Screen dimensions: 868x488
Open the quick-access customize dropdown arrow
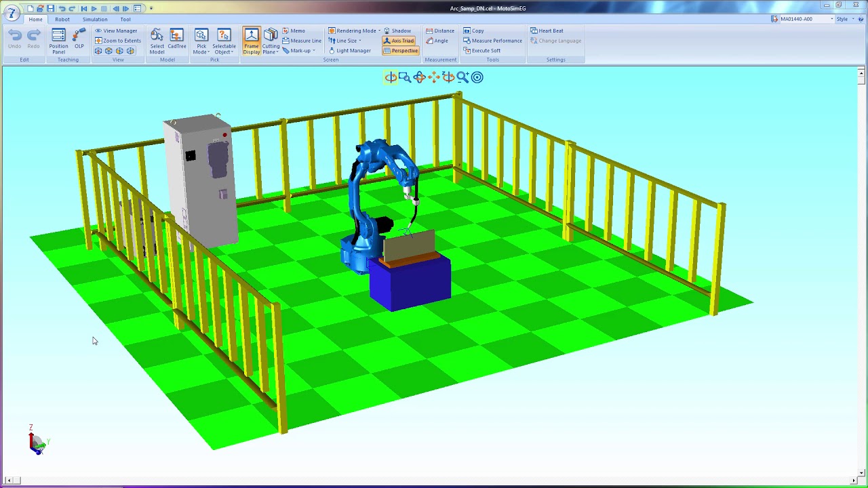pos(151,9)
